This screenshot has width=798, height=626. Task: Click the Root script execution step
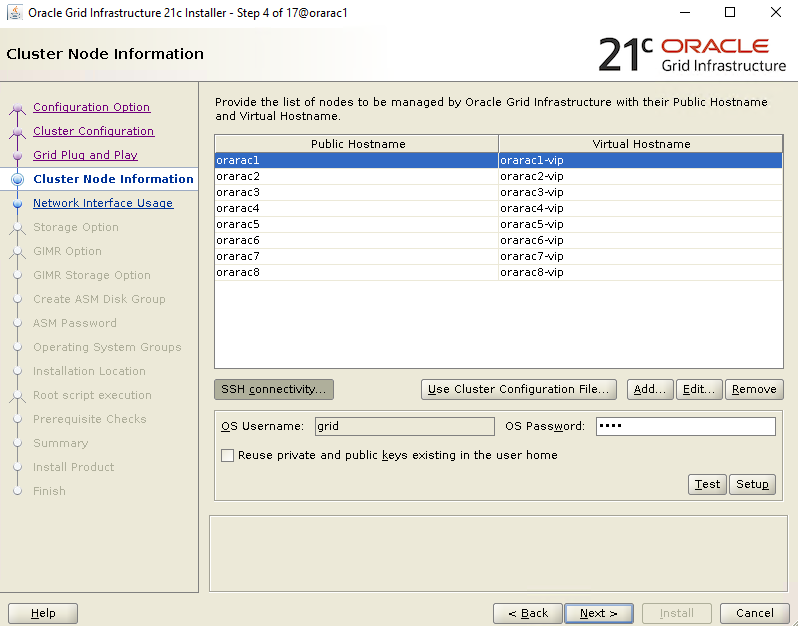[x=92, y=395]
